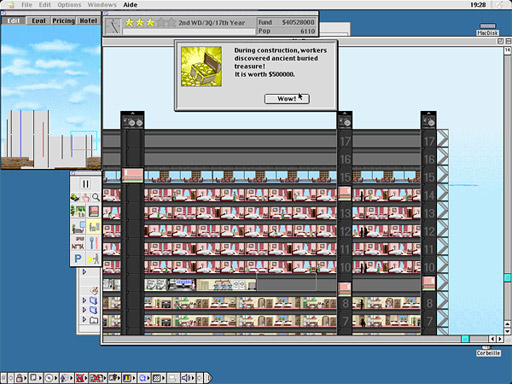Expand the second blue folder row triangle
The image size is (512, 384).
click(84, 310)
